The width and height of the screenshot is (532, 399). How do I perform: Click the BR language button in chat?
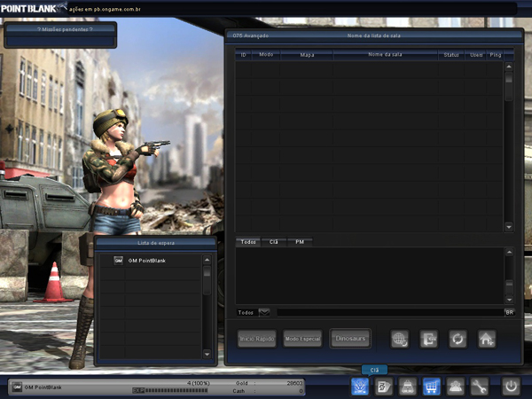tap(509, 312)
